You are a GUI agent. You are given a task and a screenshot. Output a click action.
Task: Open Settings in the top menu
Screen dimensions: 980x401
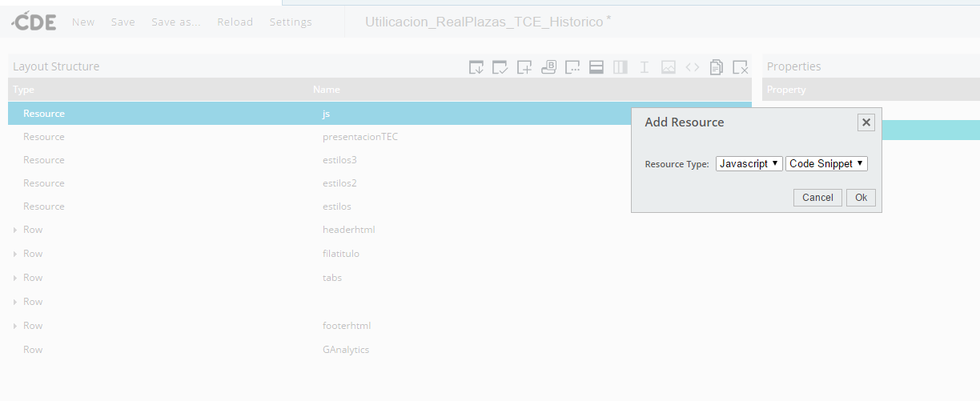point(291,22)
